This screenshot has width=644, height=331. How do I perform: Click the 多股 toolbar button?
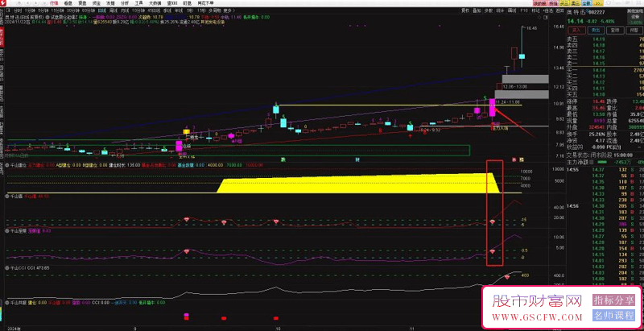click(489, 10)
